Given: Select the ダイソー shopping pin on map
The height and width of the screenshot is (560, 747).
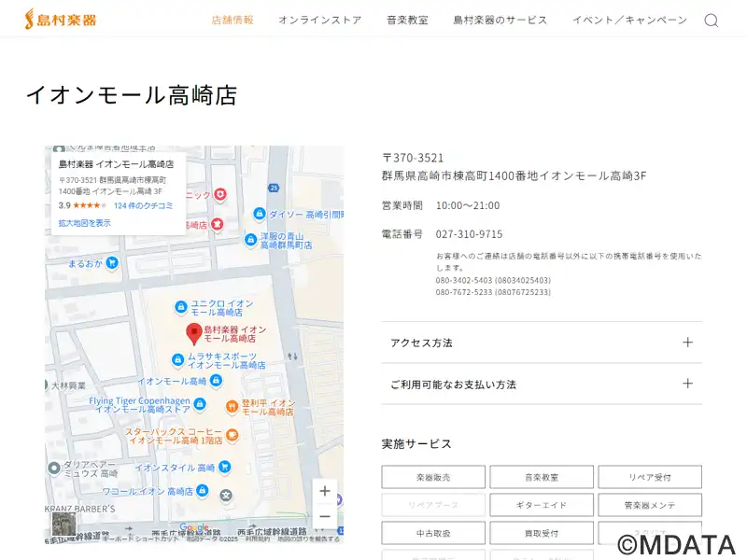Looking at the screenshot, I should [x=260, y=214].
